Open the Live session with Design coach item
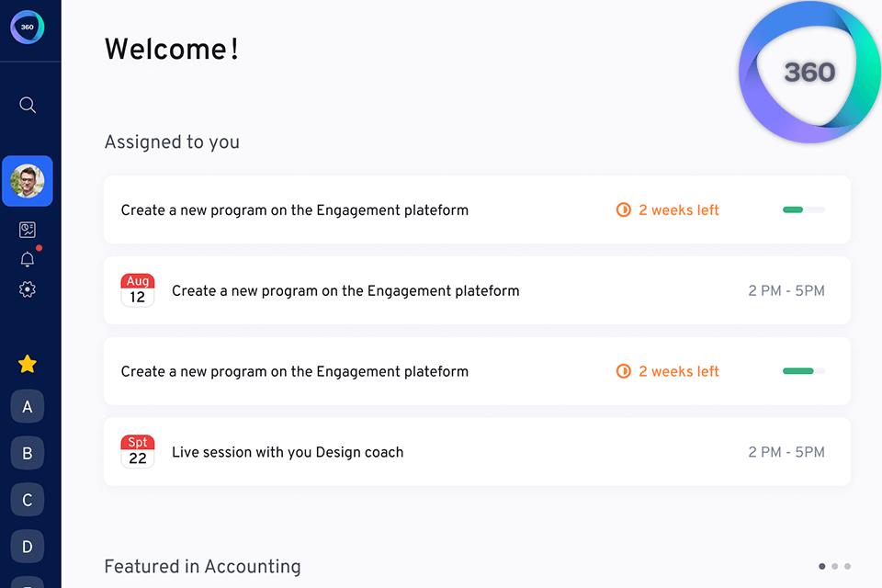 pyautogui.click(x=288, y=452)
